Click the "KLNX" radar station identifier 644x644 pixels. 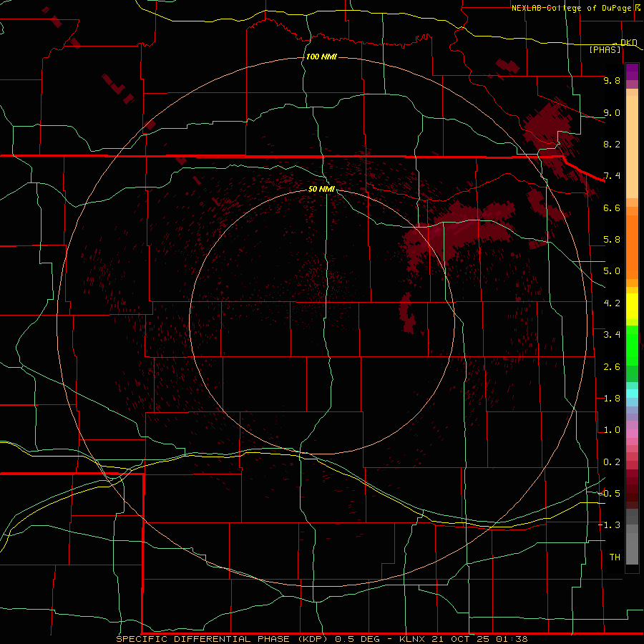[414, 639]
